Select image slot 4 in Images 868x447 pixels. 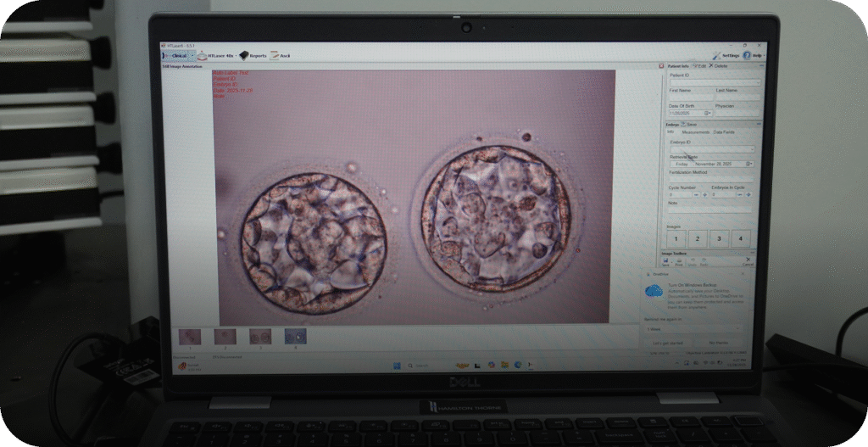(x=741, y=238)
